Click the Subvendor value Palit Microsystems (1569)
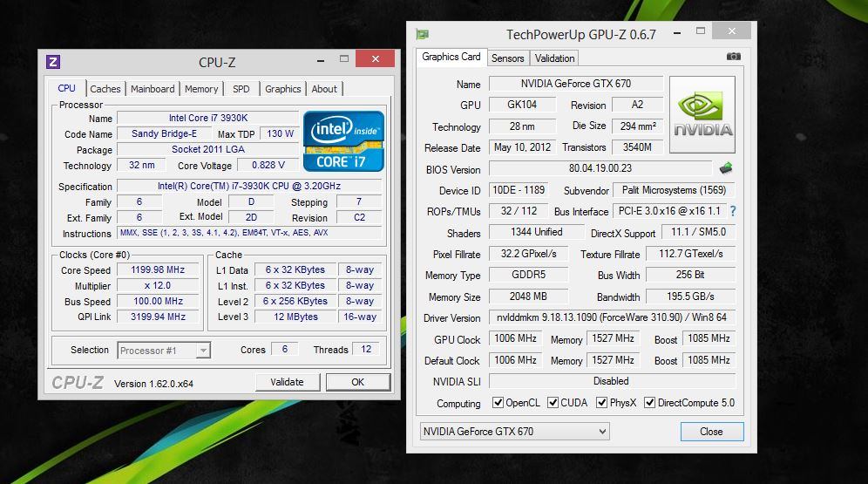868x484 pixels. [x=674, y=190]
